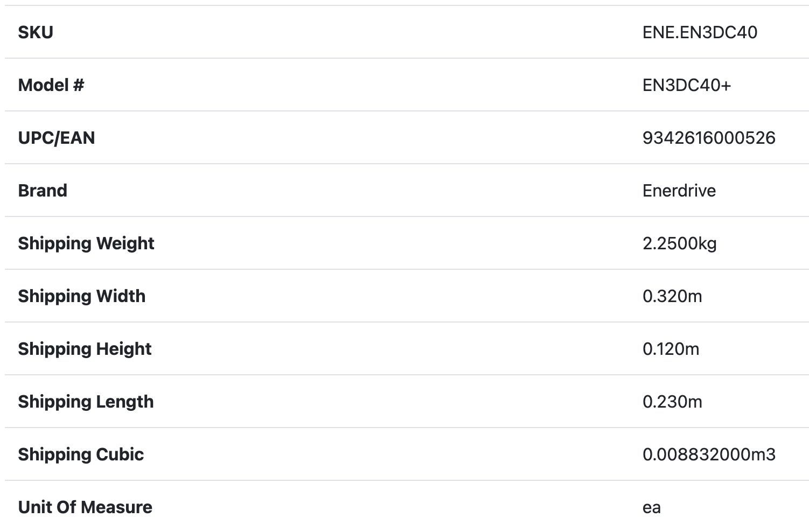The height and width of the screenshot is (532, 809).
Task: Select the 0.008832000m3 cubic value
Action: (x=709, y=454)
